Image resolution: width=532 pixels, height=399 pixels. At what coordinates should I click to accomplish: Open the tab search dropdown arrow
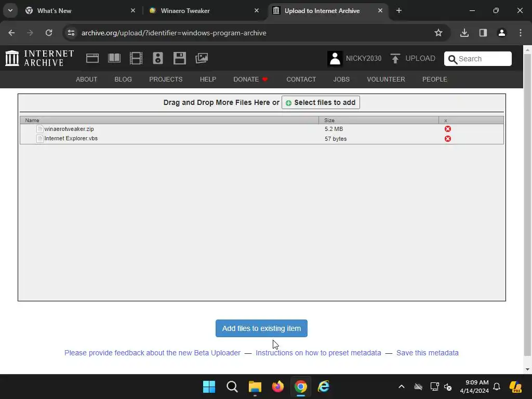10,10
